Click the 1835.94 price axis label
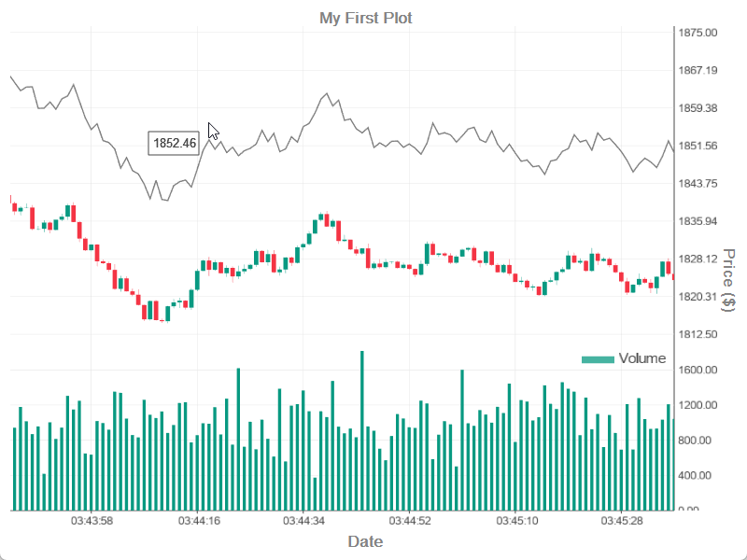 [x=698, y=221]
